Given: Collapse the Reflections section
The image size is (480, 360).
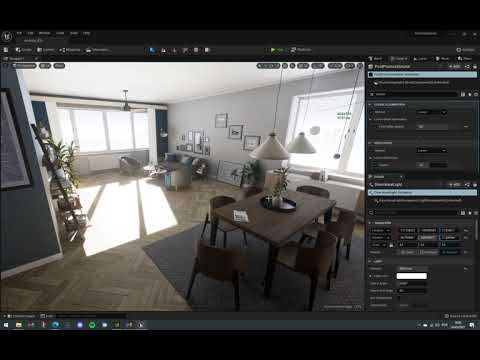Looking at the screenshot, I should (x=370, y=143).
